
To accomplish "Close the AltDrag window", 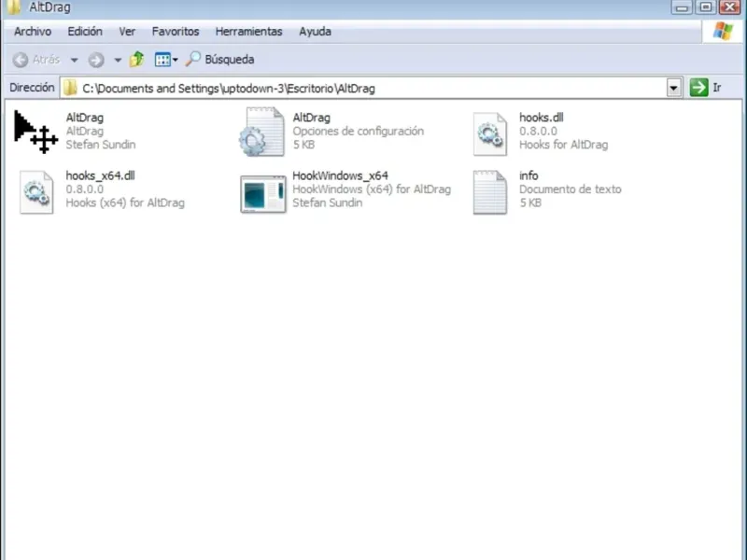I will click(730, 7).
